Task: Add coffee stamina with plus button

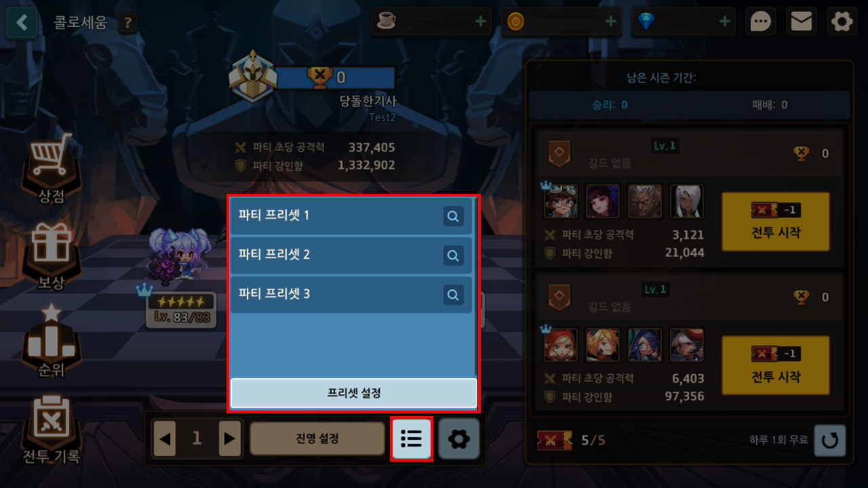Action: [481, 22]
